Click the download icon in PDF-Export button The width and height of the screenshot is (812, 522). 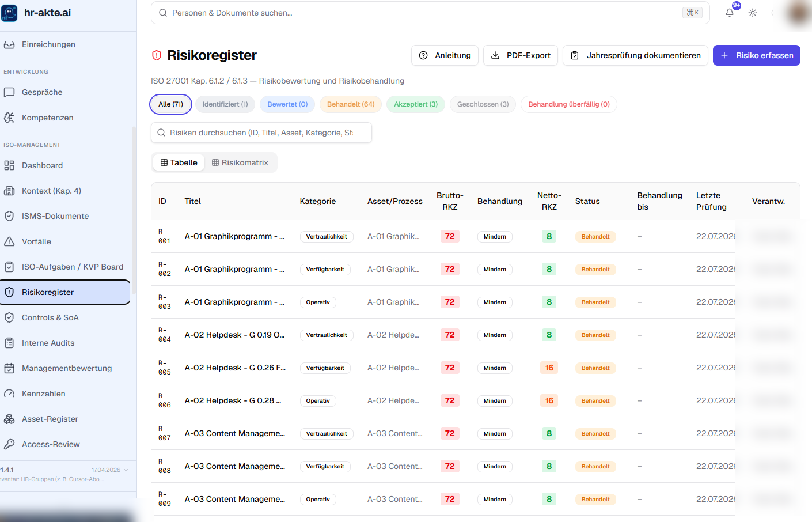point(495,55)
